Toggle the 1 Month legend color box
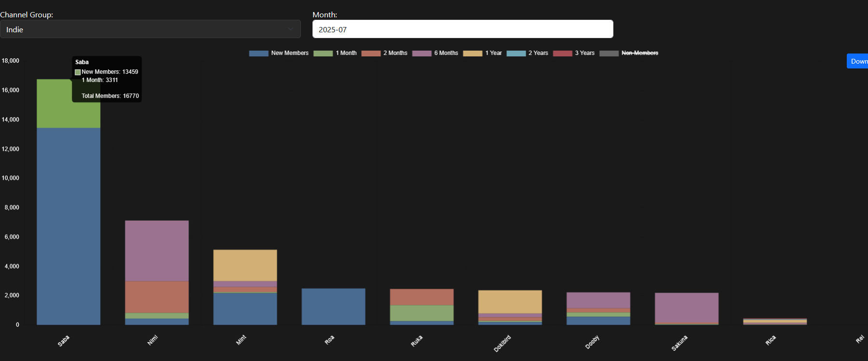This screenshot has width=868, height=361. click(323, 53)
